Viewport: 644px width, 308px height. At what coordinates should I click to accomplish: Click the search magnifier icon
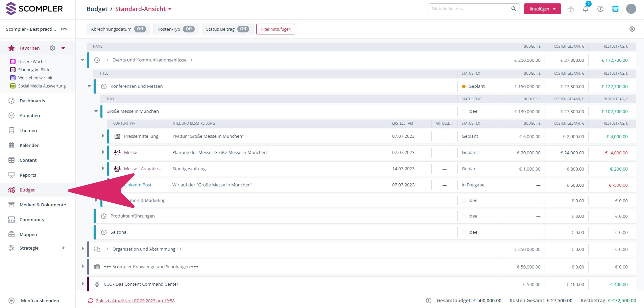click(x=514, y=9)
